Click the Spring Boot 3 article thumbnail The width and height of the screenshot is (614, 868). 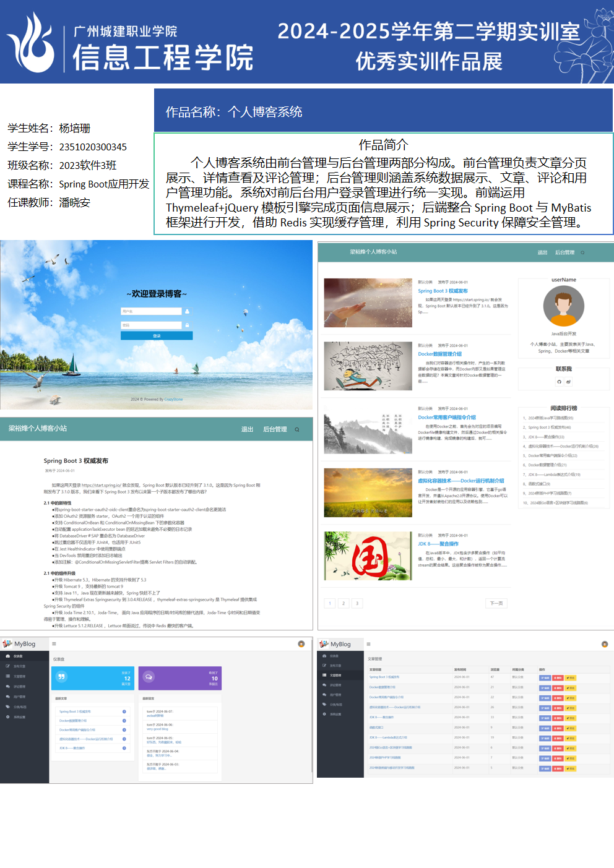[x=368, y=303]
